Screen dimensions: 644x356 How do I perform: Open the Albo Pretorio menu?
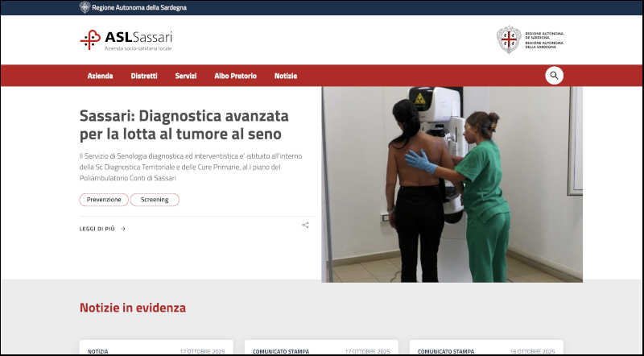(235, 76)
